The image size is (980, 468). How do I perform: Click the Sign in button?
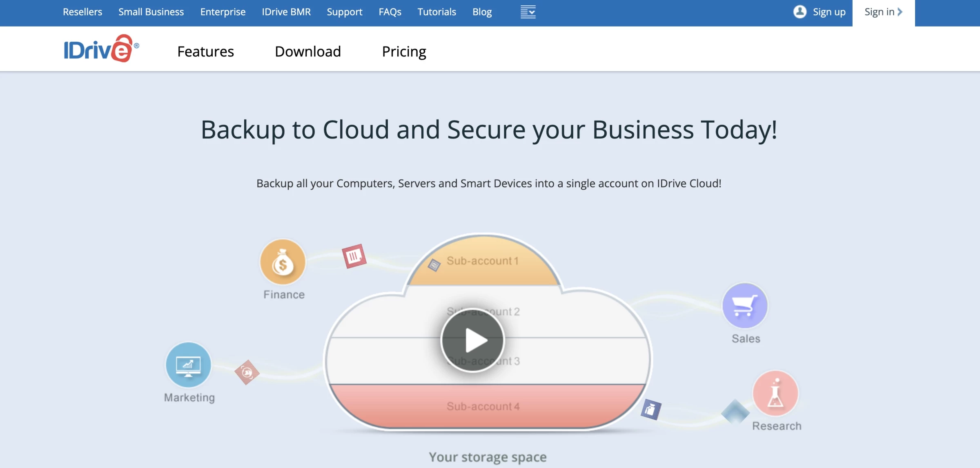pos(884,13)
